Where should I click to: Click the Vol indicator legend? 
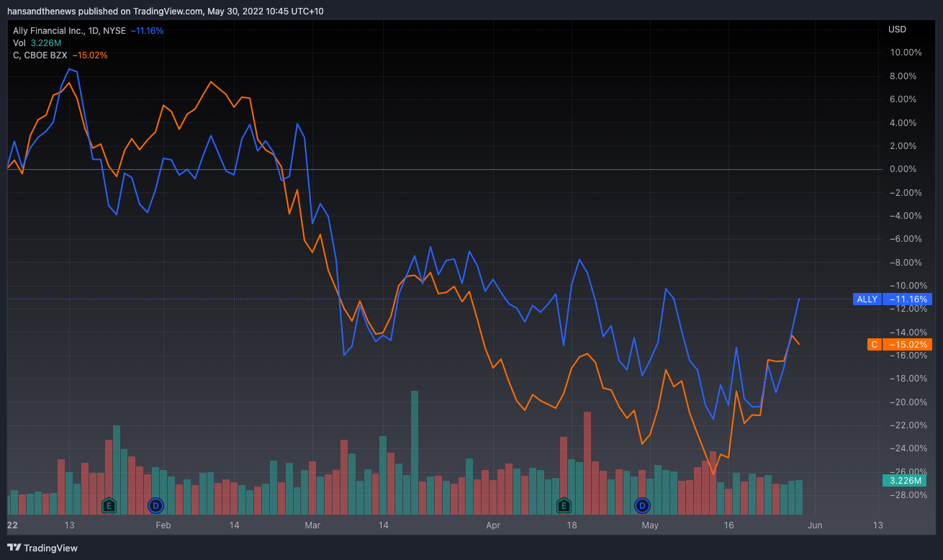19,43
